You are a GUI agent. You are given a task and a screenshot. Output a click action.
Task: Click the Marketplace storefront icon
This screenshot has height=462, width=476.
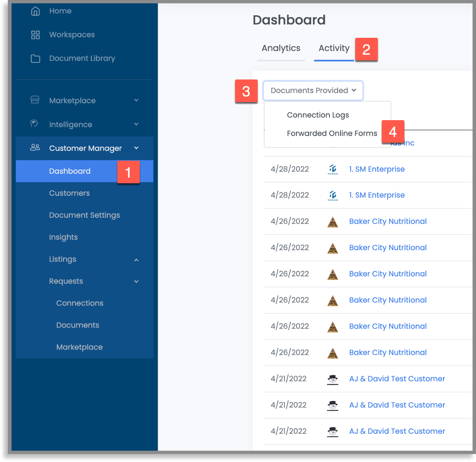[35, 100]
